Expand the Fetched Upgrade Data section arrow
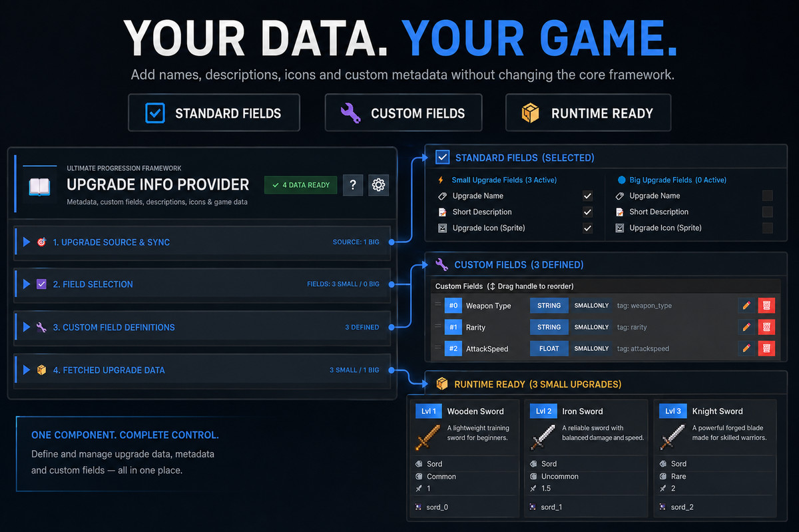 click(x=27, y=370)
